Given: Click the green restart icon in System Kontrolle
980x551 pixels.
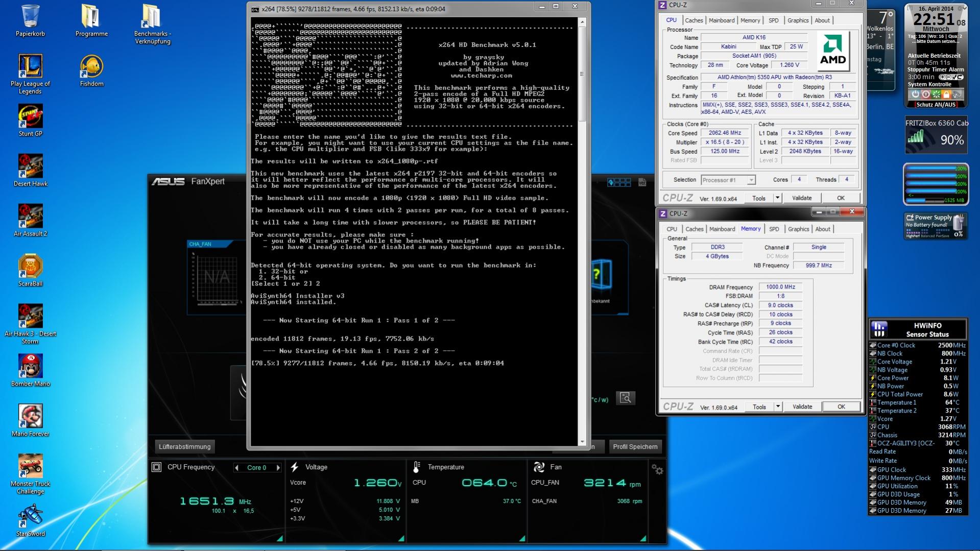Looking at the screenshot, I should (936, 94).
